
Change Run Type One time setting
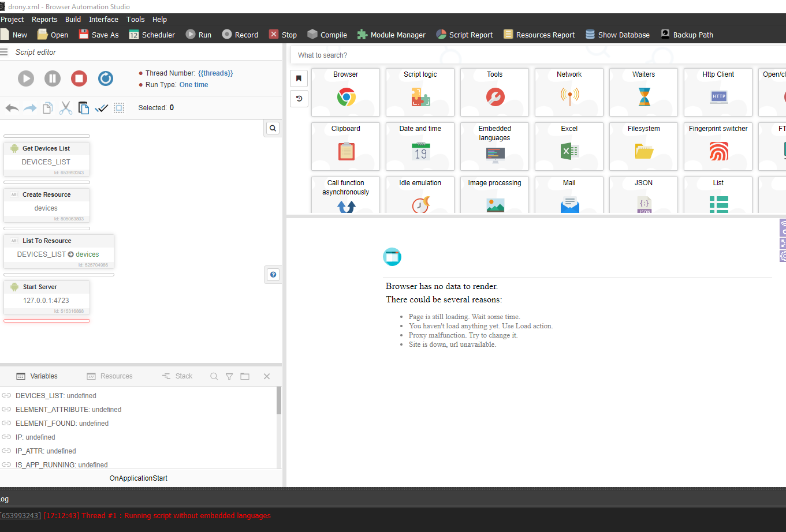(x=193, y=85)
